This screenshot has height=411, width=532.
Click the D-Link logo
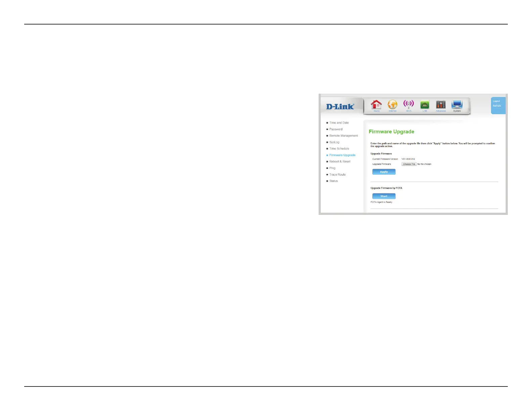click(x=340, y=106)
